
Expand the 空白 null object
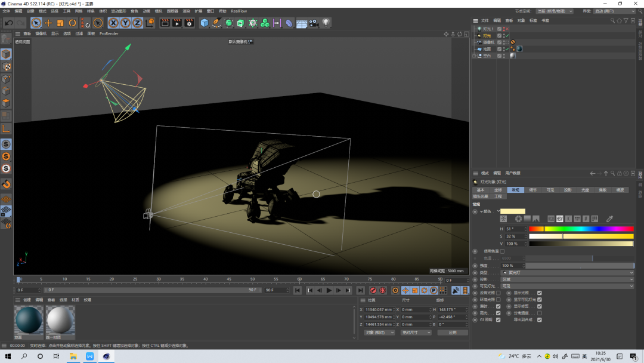click(475, 56)
